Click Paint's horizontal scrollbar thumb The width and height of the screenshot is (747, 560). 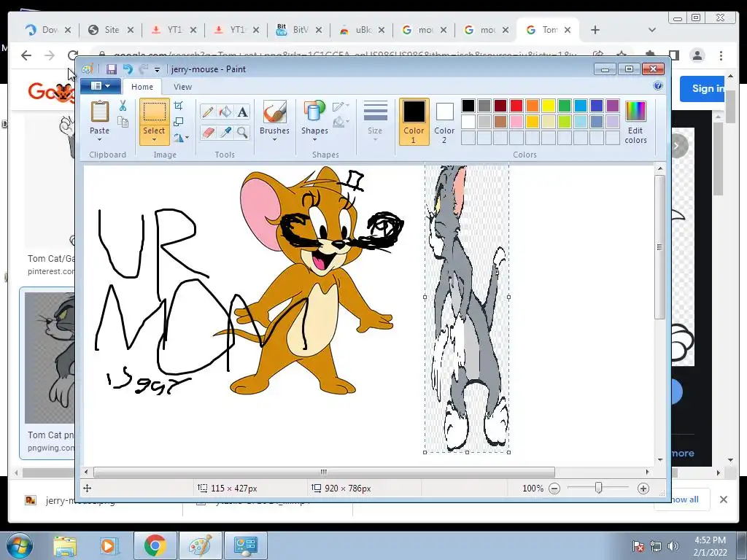(x=324, y=472)
